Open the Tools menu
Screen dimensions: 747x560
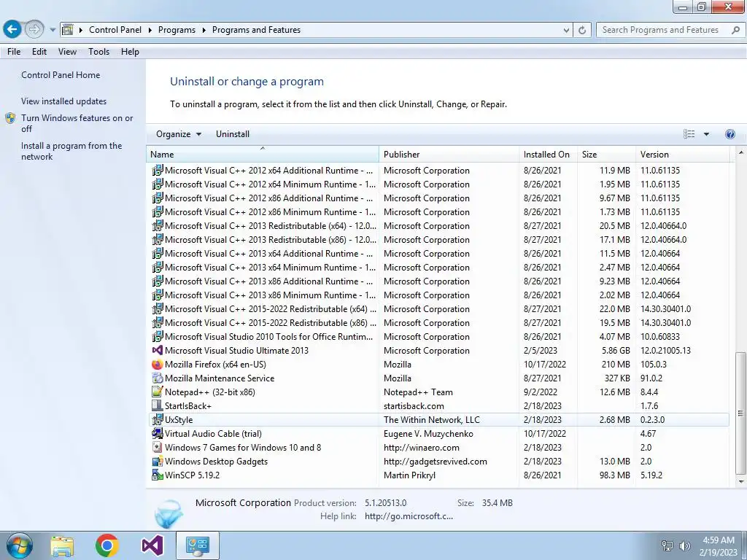point(98,52)
